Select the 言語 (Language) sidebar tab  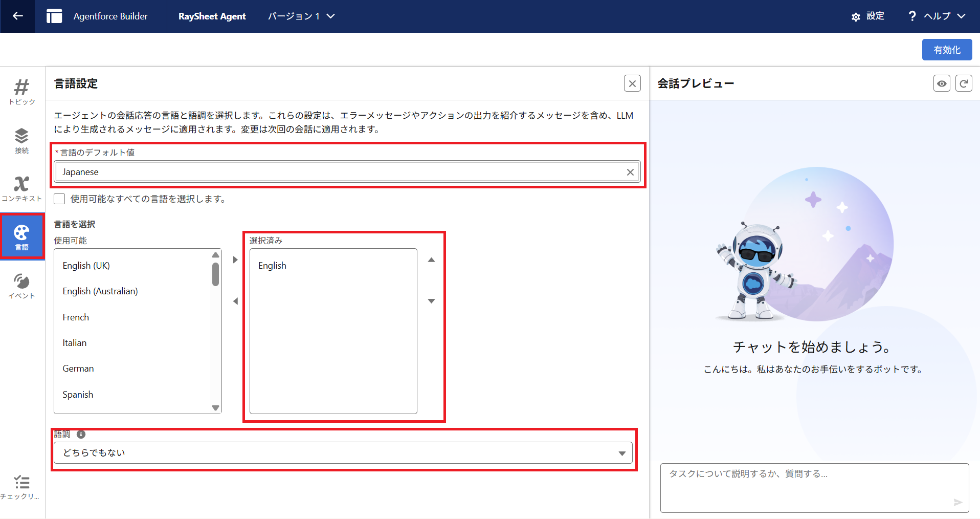21,236
